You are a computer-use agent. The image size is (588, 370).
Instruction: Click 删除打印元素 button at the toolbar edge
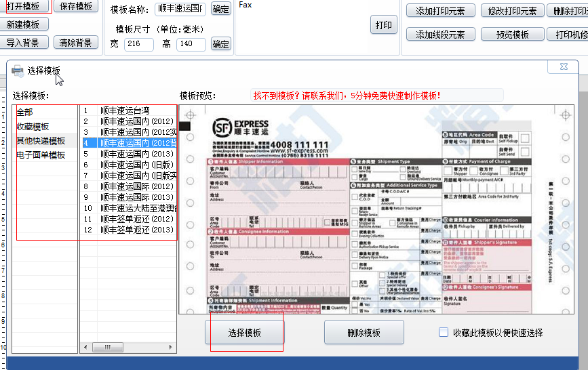(568, 10)
